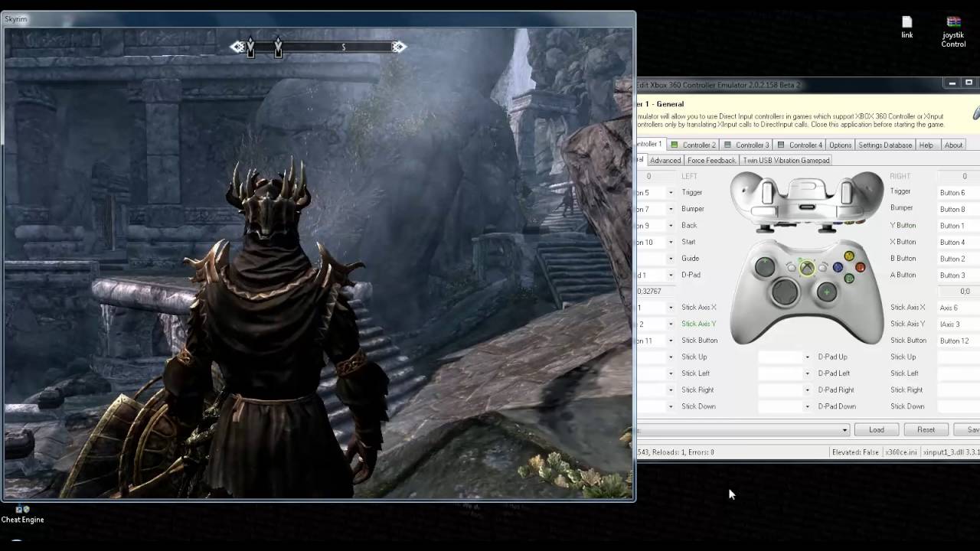
Task: Expand the left Trigger mapping dropdown
Action: (671, 193)
